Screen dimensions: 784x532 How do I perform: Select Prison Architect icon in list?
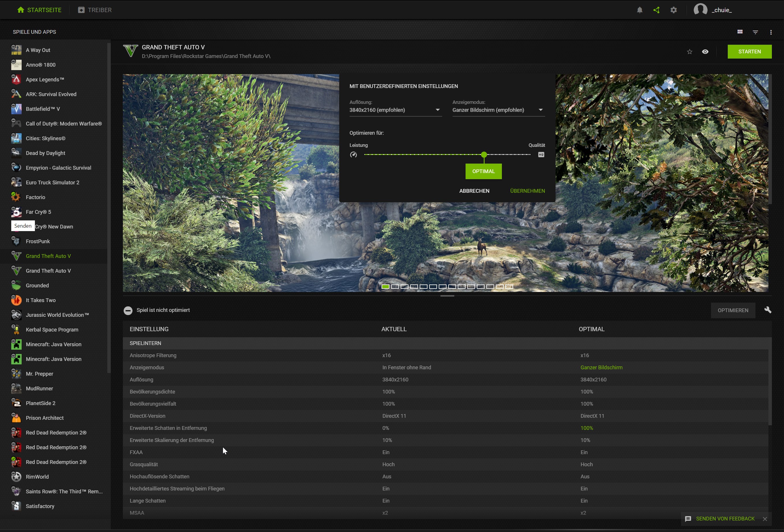pos(16,418)
